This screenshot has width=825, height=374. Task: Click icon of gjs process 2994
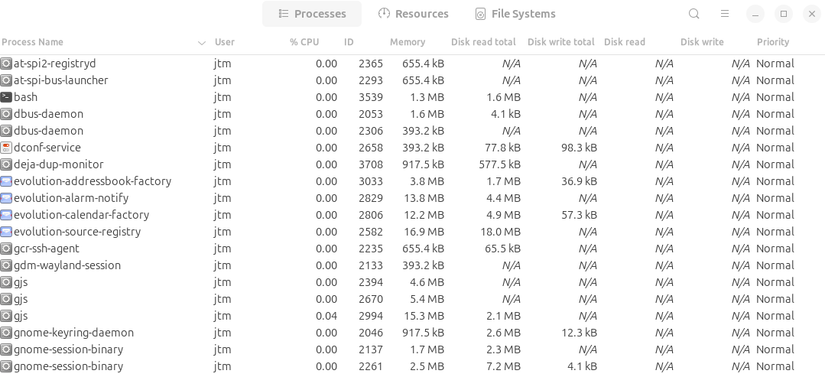[x=6, y=316]
